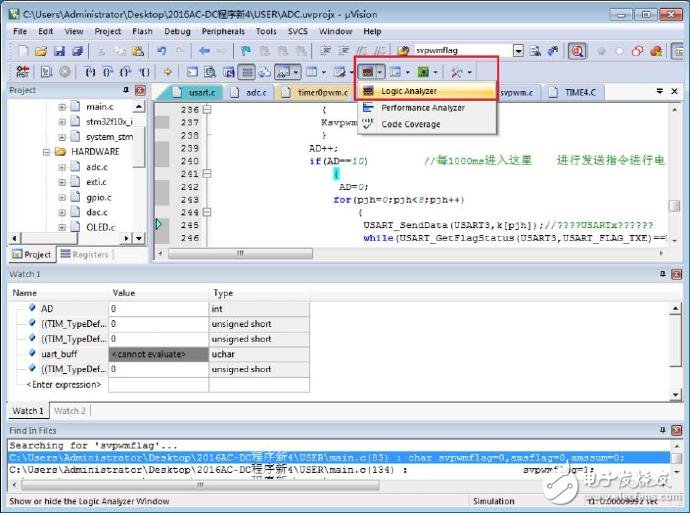This screenshot has height=513, width=690.
Task: Close the Watch 1 panel
Action: click(x=676, y=275)
